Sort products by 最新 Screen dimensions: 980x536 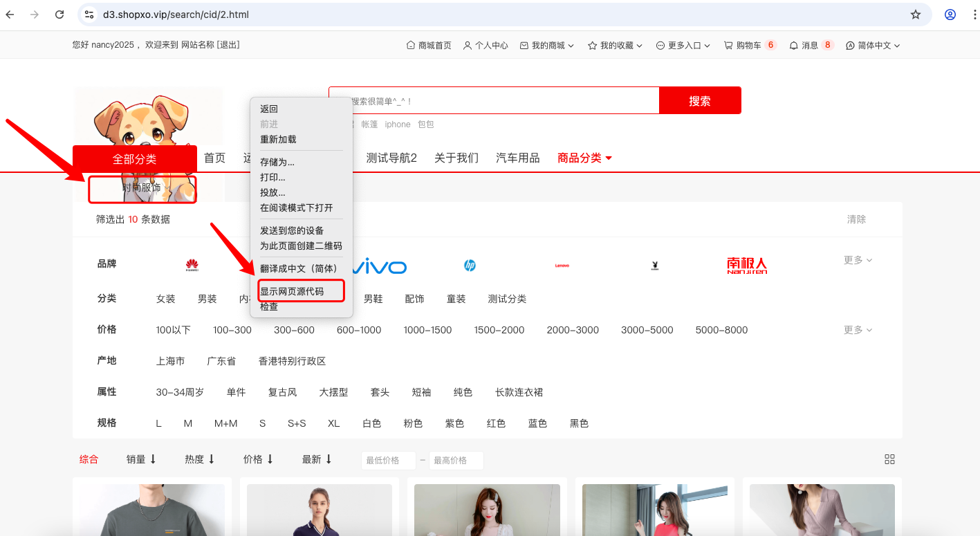(317, 459)
